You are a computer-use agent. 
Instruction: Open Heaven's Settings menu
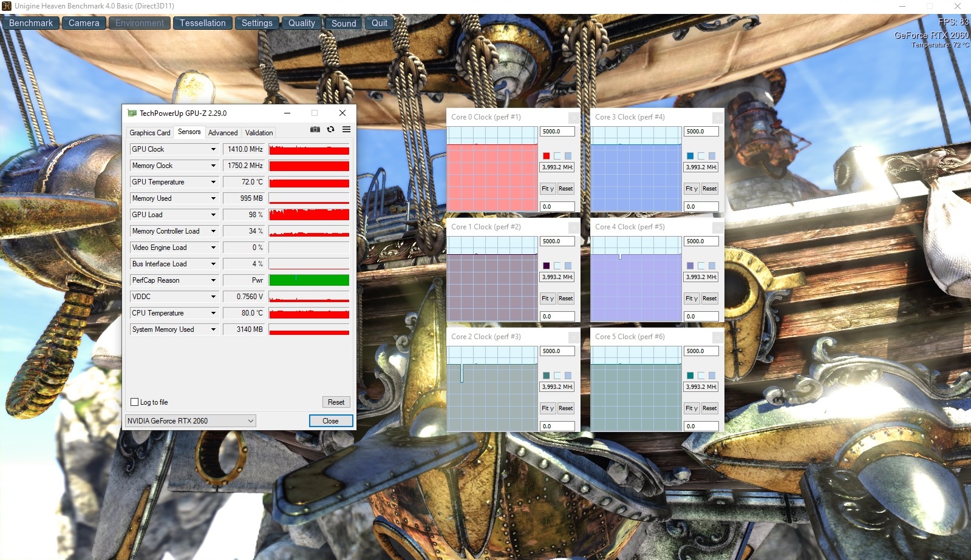257,23
